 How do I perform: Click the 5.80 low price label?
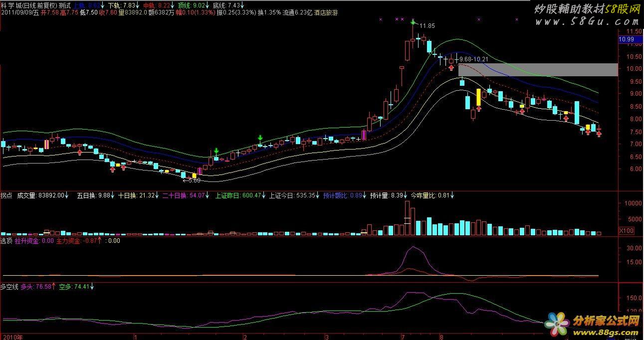click(x=194, y=180)
